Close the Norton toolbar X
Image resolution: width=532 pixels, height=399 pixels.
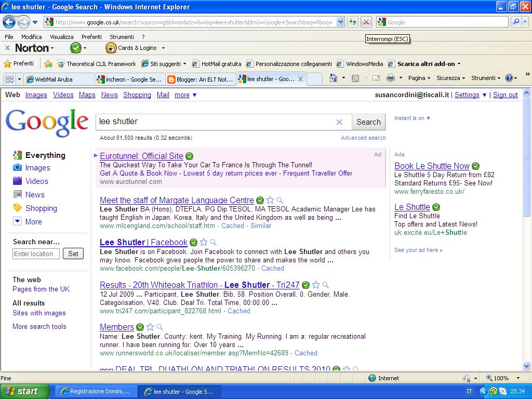[x=7, y=48]
